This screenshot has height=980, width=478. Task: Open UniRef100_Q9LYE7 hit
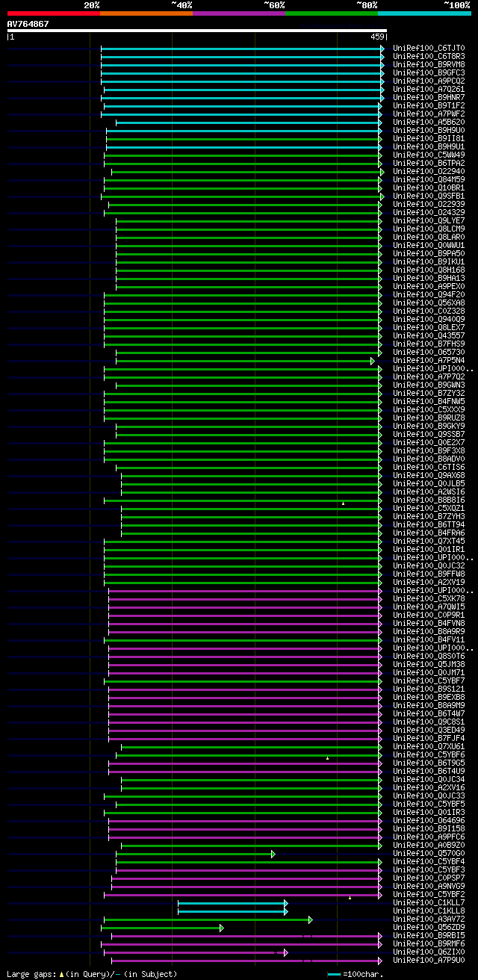click(429, 221)
